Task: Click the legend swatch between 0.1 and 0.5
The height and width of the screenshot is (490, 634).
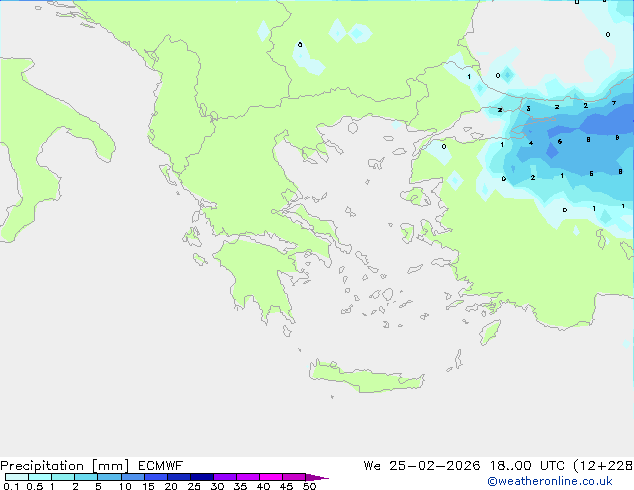Action: [x=17, y=477]
